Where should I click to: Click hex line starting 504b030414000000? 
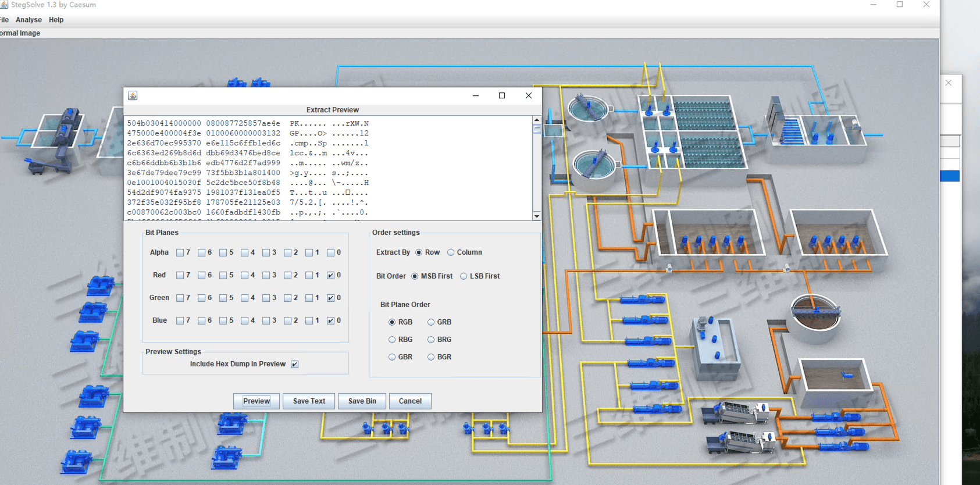(248, 123)
